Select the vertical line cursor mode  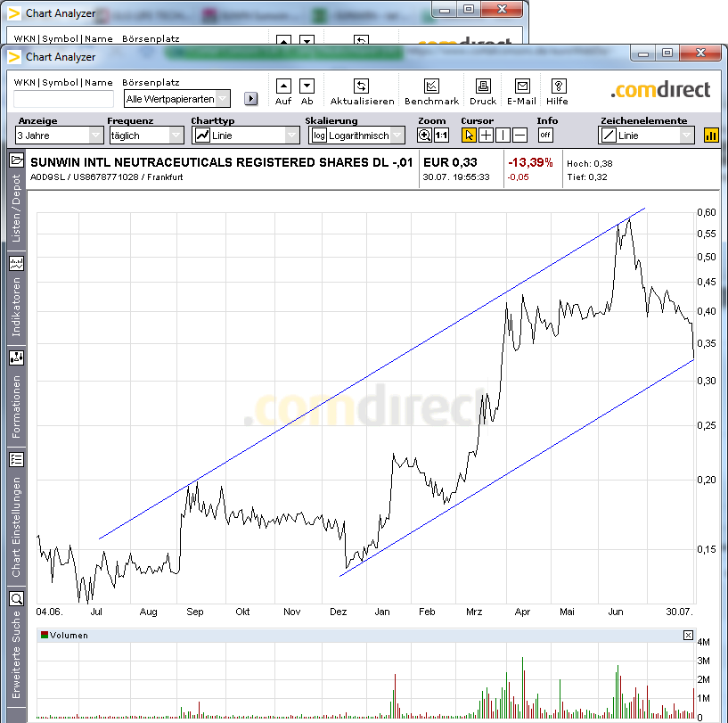tap(503, 136)
